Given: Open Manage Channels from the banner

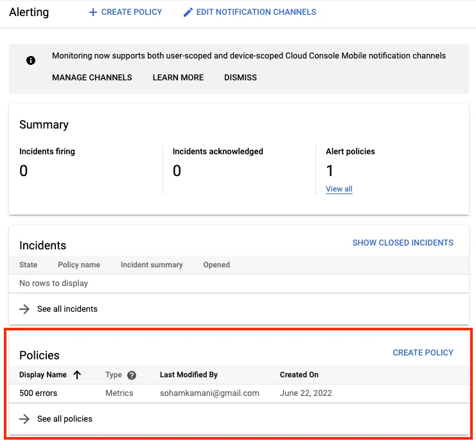Looking at the screenshot, I should click(x=92, y=78).
